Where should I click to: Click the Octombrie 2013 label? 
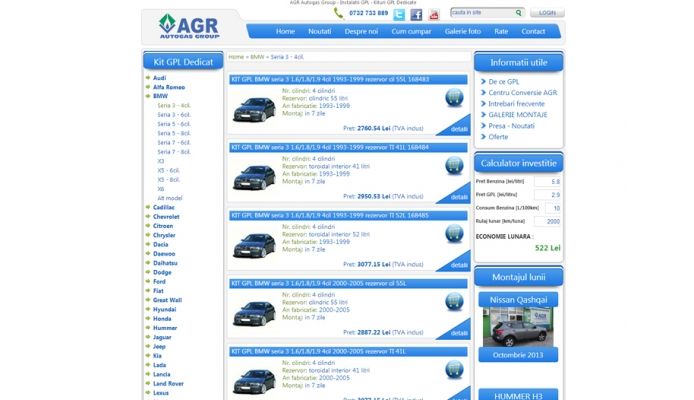click(x=518, y=355)
